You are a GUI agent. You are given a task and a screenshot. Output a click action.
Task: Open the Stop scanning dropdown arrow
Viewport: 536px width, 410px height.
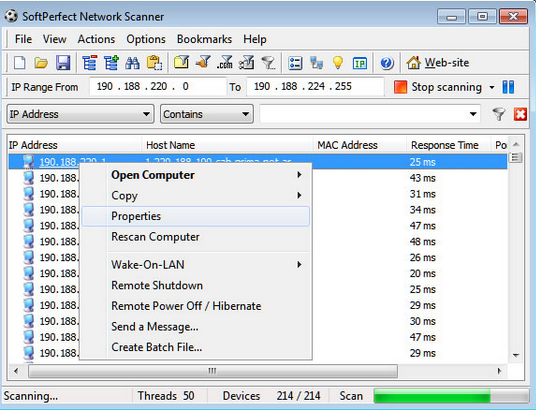pyautogui.click(x=492, y=87)
